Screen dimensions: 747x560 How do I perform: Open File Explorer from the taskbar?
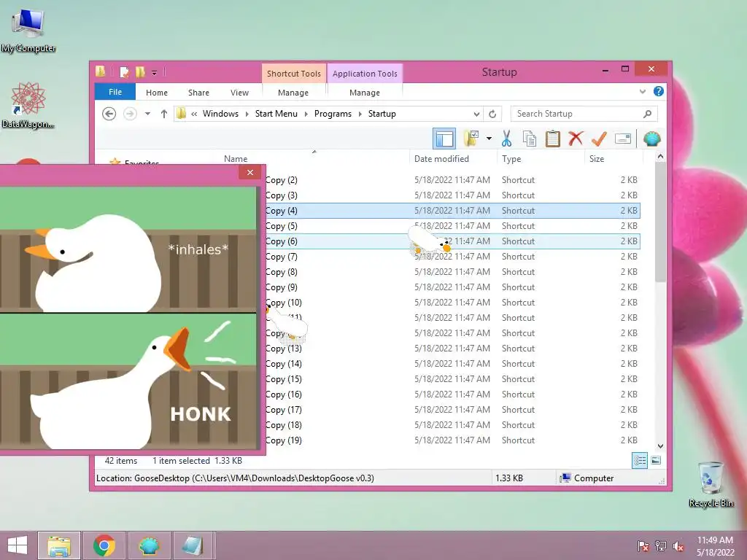coord(59,545)
